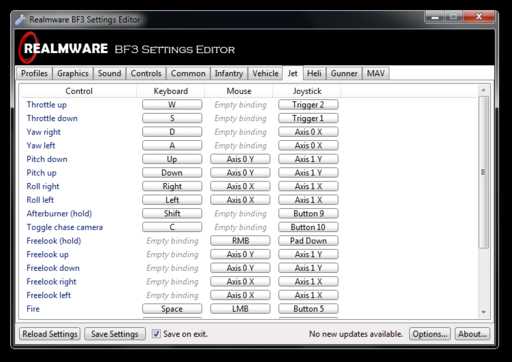The height and width of the screenshot is (362, 512).
Task: Set Afterburner empty mouse binding
Action: 240,213
